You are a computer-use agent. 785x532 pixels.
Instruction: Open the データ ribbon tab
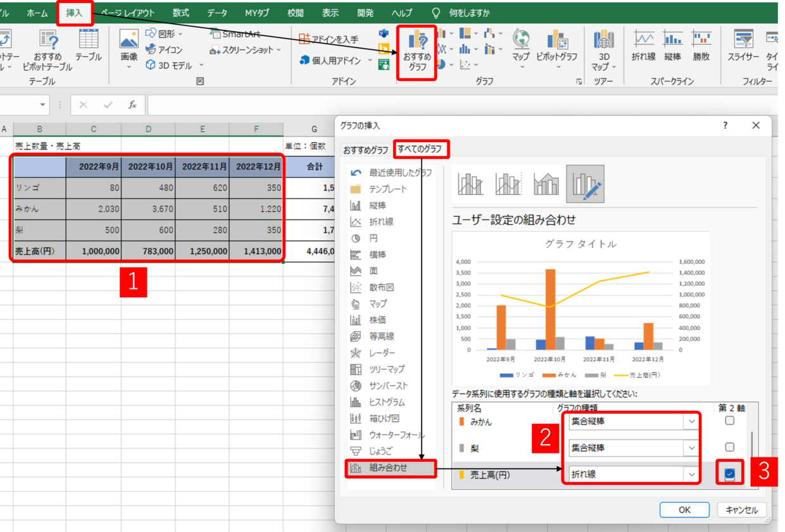(x=217, y=13)
